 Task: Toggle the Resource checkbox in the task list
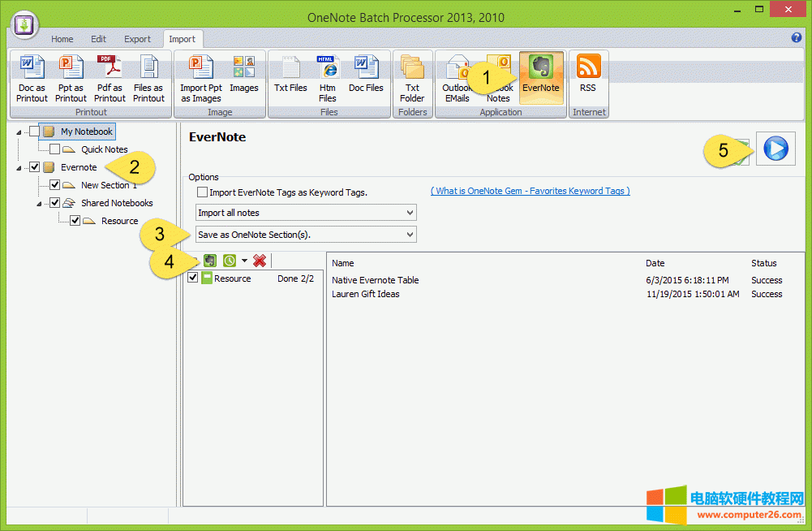192,278
